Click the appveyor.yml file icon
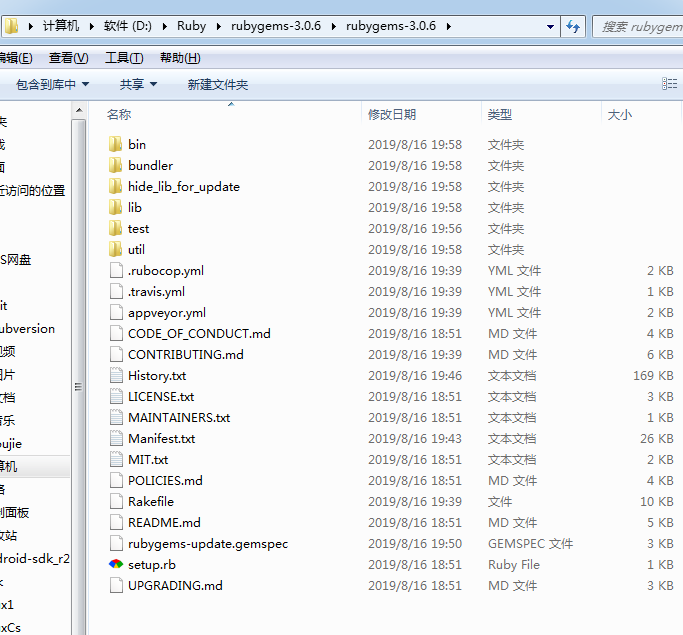Image resolution: width=683 pixels, height=635 pixels. (x=116, y=312)
